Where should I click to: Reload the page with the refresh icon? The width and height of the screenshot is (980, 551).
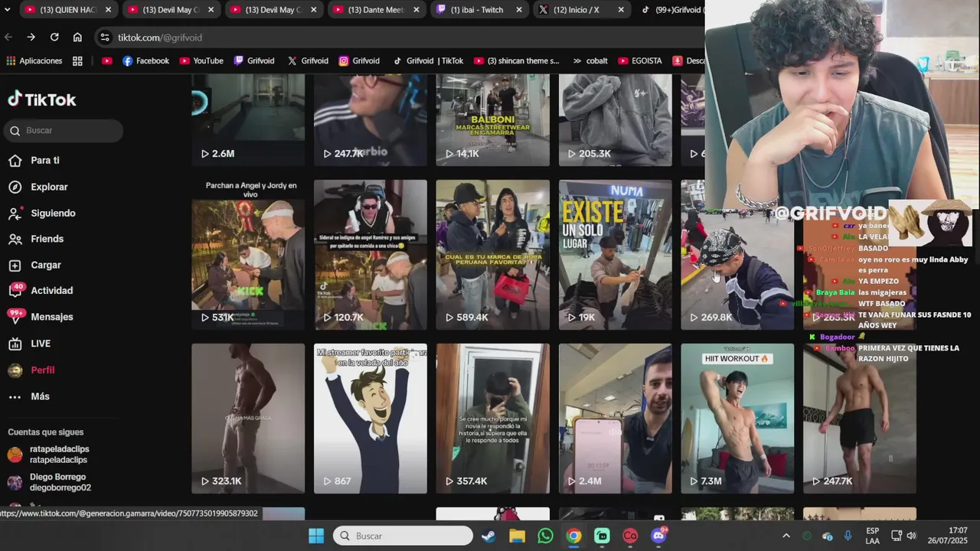point(54,37)
